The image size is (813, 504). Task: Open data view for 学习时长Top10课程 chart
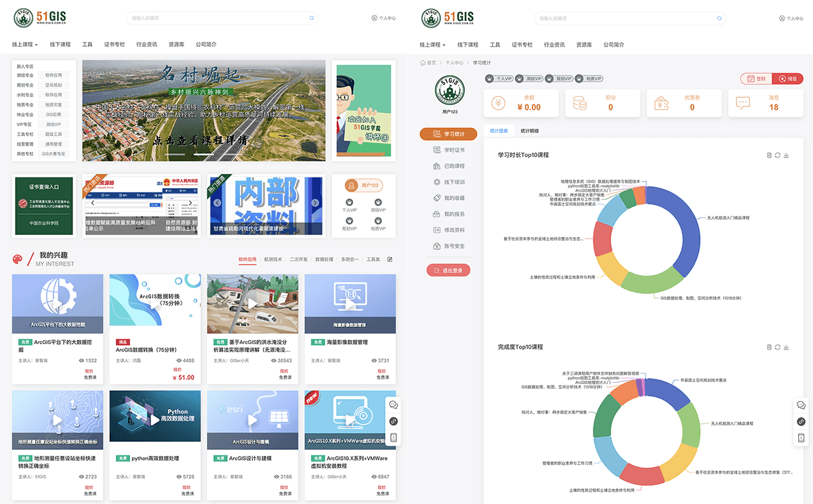point(769,155)
